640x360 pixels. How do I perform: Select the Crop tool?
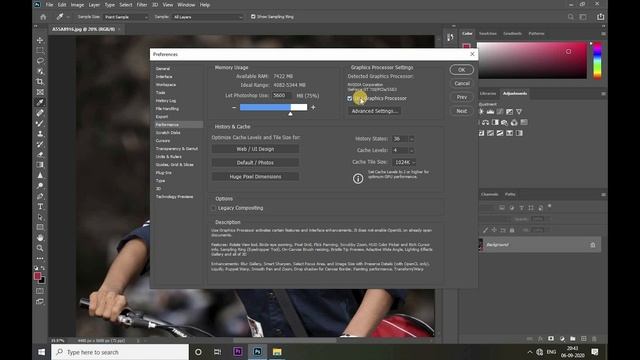[40, 82]
